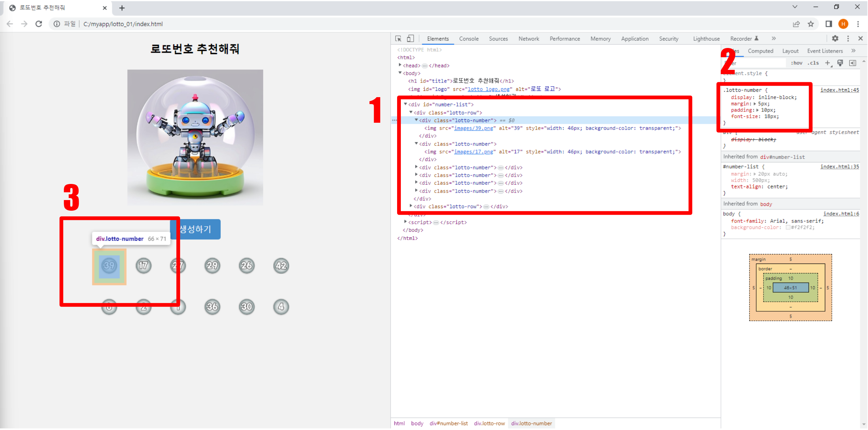The height and width of the screenshot is (430, 868).
Task: Click the lotto ball numbered 42
Action: pyautogui.click(x=281, y=266)
